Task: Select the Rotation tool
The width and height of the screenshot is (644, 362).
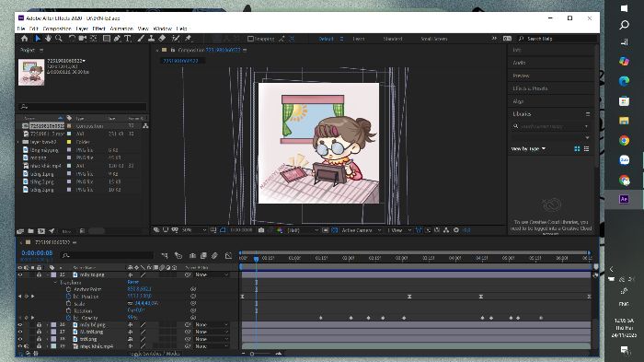Action: pos(72,39)
